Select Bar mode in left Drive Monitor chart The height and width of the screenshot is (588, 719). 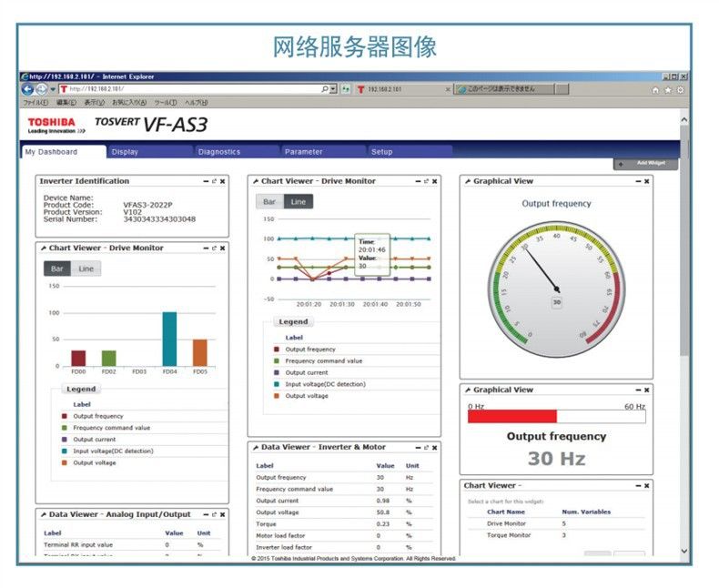[57, 269]
